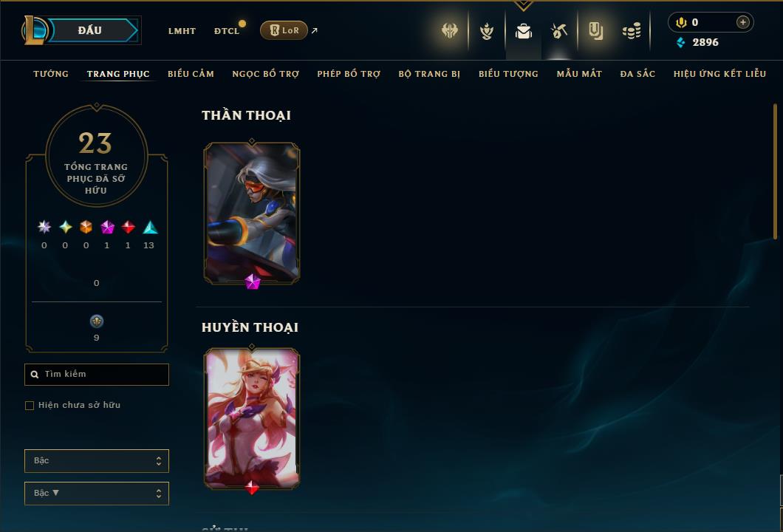
Task: Open the NGỌC BỔ TRỢ tab
Action: click(x=266, y=74)
